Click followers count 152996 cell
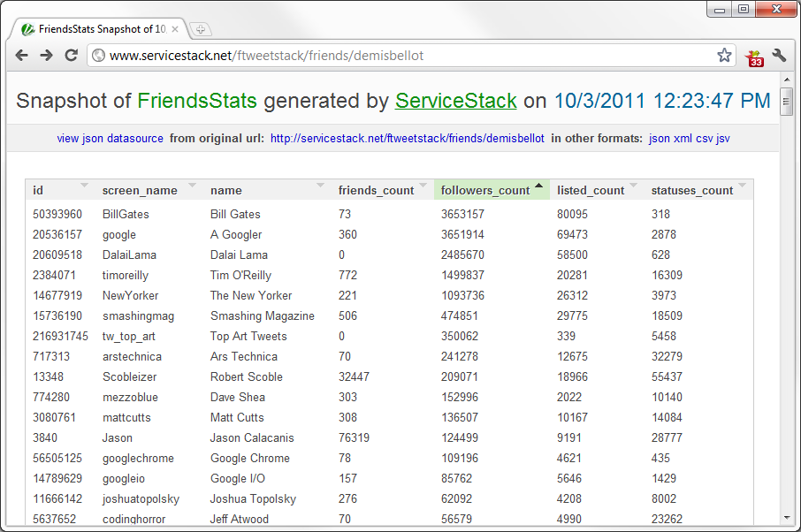 pyautogui.click(x=459, y=397)
